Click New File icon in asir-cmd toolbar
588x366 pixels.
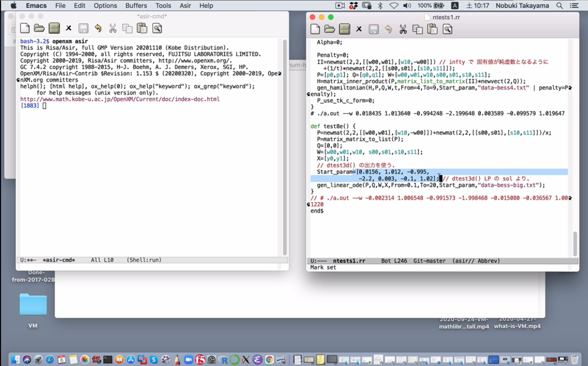click(x=25, y=28)
